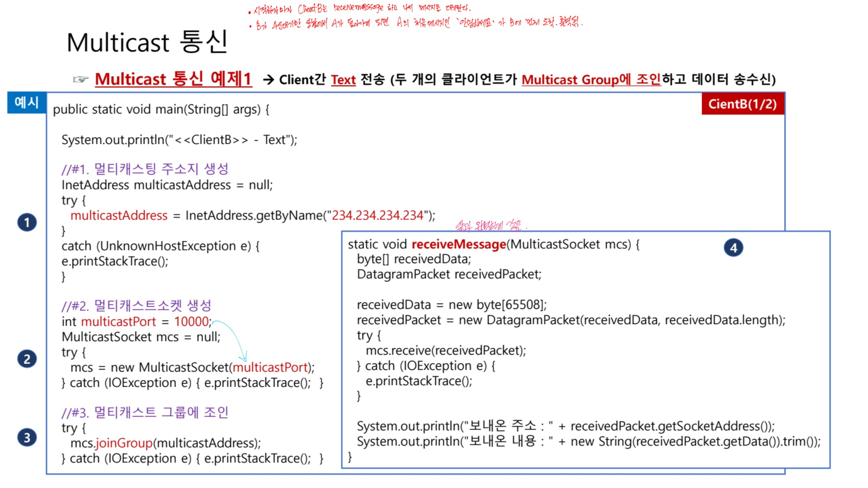
Task: Click the red CientB(1/2) badge
Action: click(743, 104)
